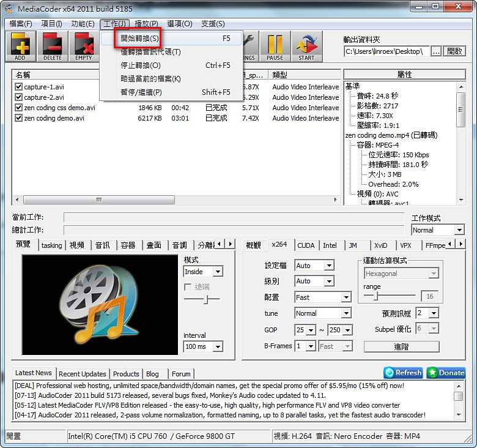Click the AudioCoder 2011 build 5173 news line
477x448 pixels.
tap(171, 395)
